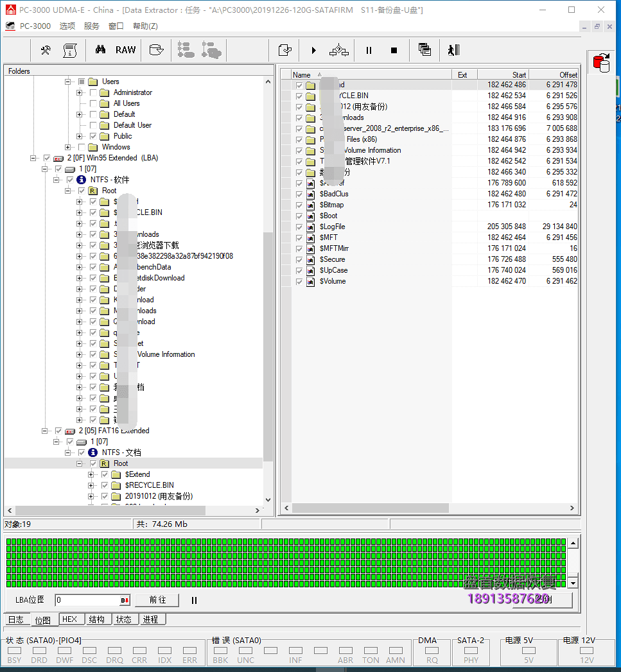Screen dimensions: 621x672
Task: Collapse the NTFS - 文档 node
Action: (x=67, y=453)
